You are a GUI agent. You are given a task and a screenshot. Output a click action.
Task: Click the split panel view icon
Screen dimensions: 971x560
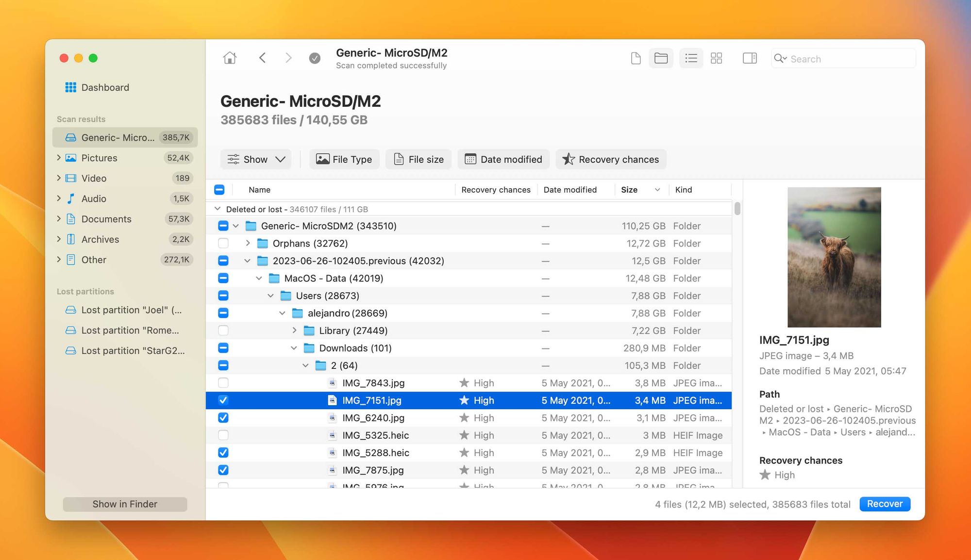750,58
